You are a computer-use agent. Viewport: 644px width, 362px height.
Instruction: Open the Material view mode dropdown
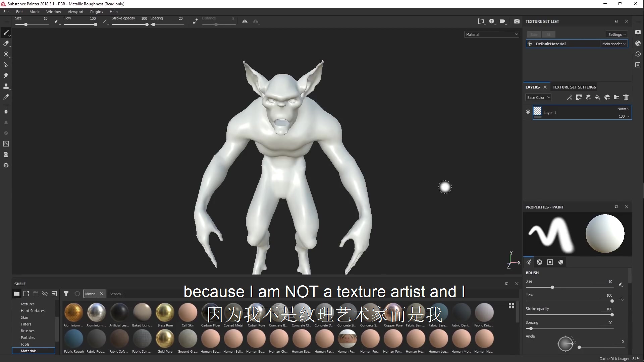tap(491, 34)
